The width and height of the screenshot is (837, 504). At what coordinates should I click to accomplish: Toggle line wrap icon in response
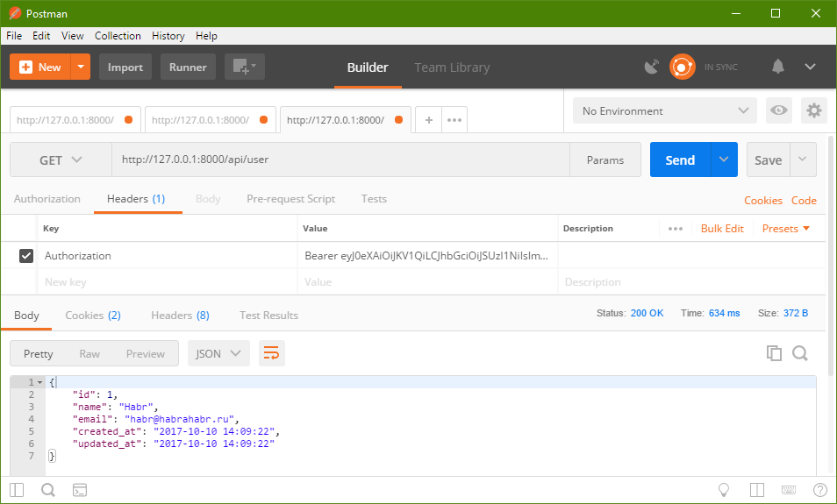(x=272, y=353)
